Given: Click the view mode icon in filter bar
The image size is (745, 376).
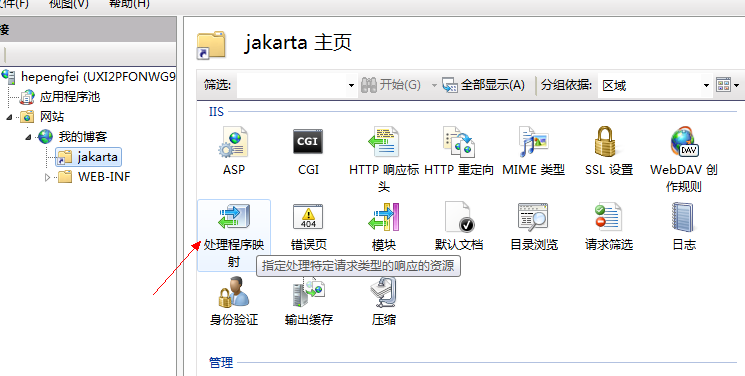Looking at the screenshot, I should click(x=723, y=85).
